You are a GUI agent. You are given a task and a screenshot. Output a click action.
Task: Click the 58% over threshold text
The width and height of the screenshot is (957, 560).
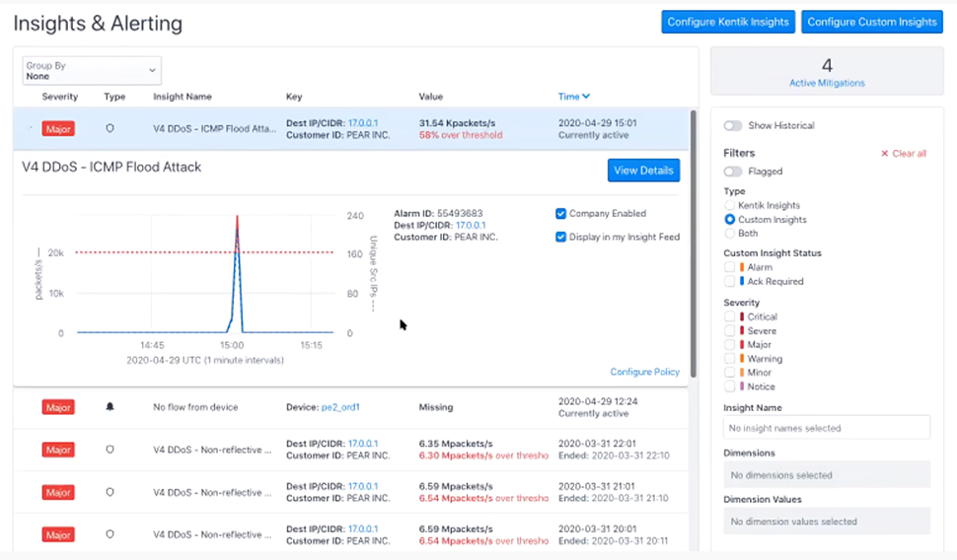tap(461, 135)
